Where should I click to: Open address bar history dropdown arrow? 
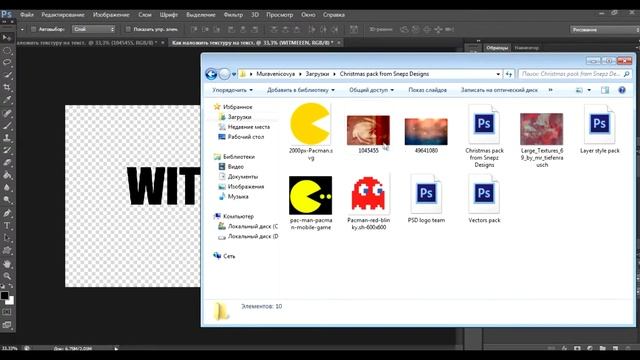(x=498, y=74)
